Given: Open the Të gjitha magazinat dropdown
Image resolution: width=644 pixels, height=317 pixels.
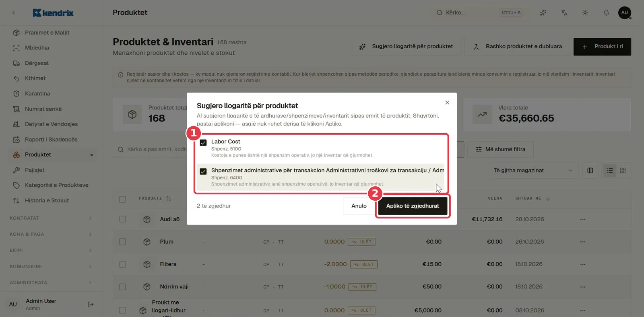Looking at the screenshot, I should tap(533, 171).
